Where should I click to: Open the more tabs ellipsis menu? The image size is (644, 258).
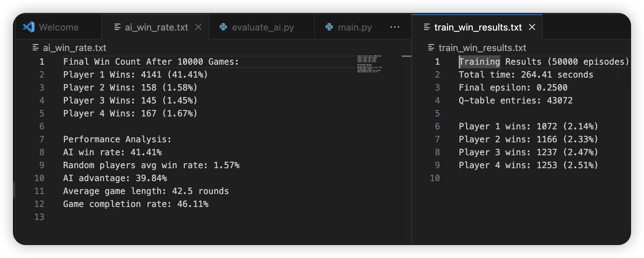(395, 27)
